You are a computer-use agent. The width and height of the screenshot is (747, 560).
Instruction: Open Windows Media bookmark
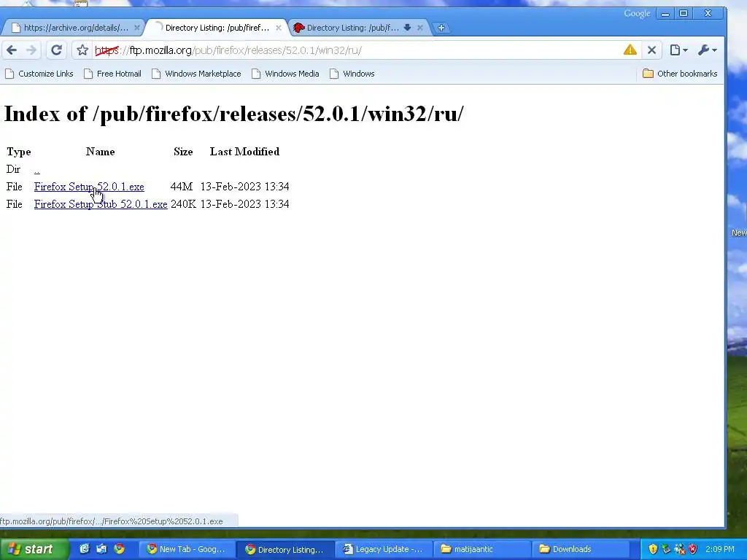[285, 74]
